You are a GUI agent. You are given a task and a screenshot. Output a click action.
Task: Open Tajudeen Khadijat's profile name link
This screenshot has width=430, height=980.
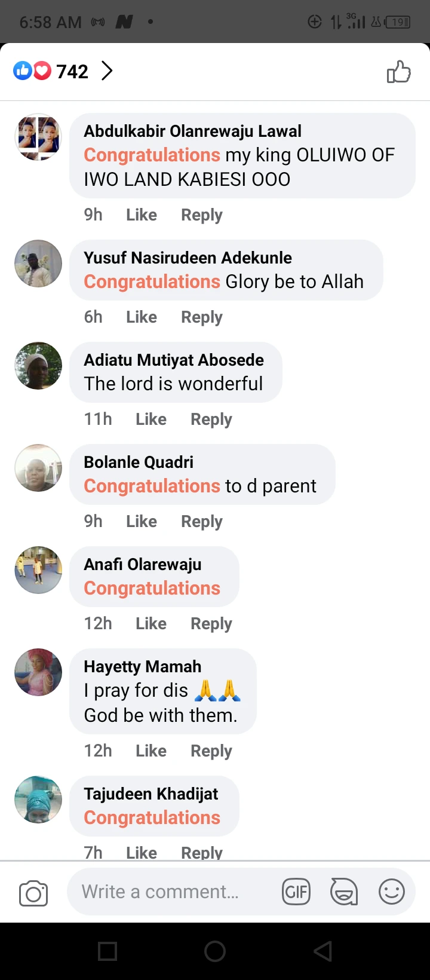151,794
